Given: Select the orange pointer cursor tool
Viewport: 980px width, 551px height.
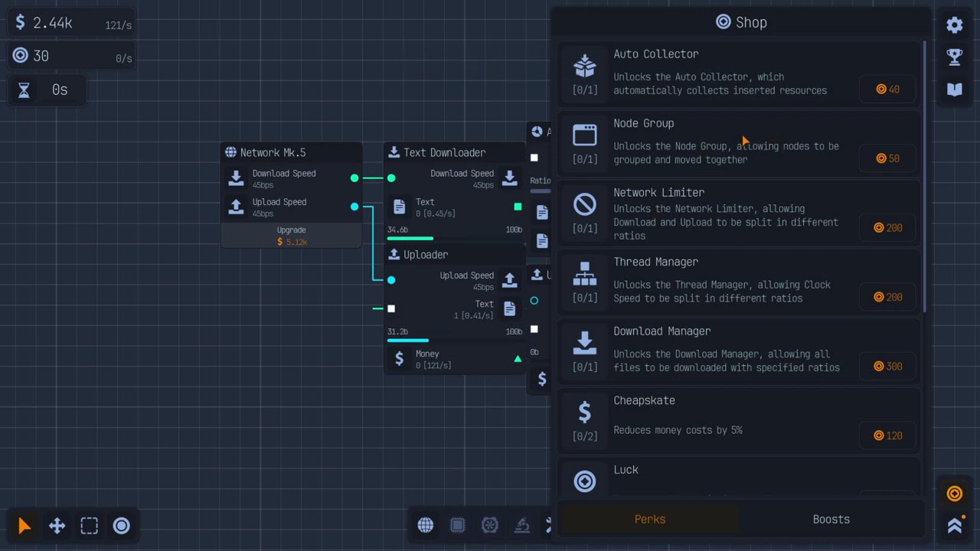Looking at the screenshot, I should point(24,526).
